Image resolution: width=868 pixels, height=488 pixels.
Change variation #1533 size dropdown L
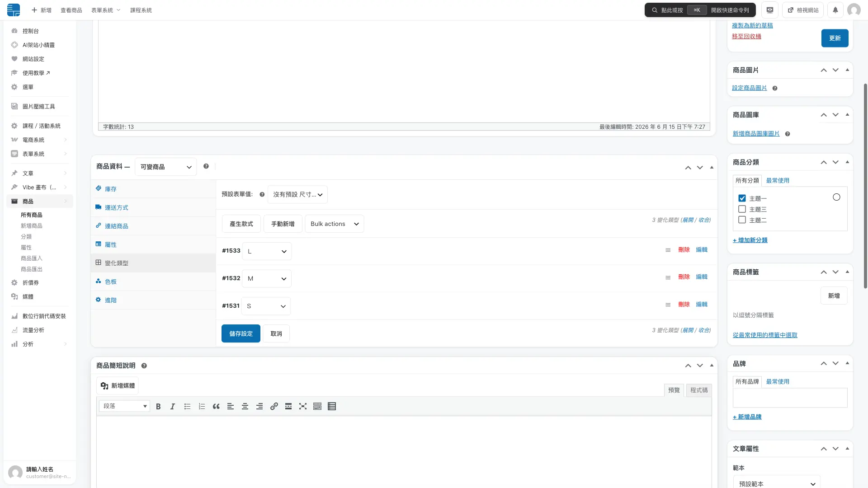[x=267, y=251]
